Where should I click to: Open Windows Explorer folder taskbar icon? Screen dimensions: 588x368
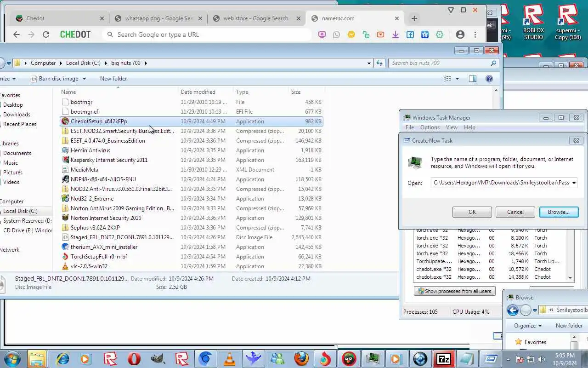coord(37,359)
